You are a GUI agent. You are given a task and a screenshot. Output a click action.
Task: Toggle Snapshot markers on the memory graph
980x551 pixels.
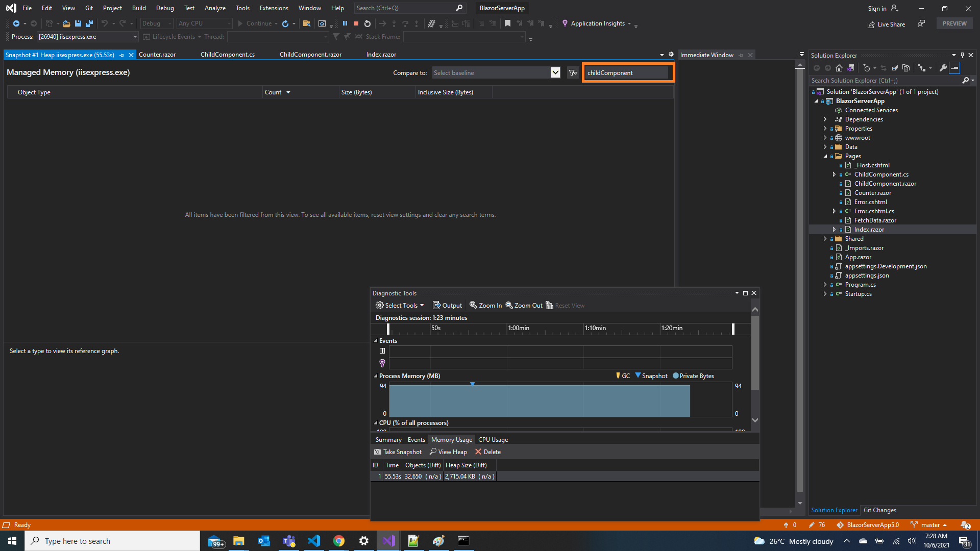[x=651, y=375]
